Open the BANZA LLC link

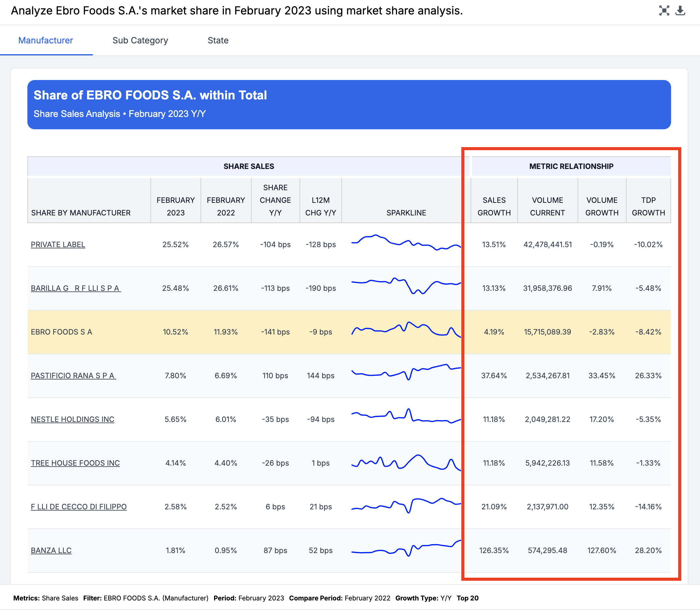[51, 550]
